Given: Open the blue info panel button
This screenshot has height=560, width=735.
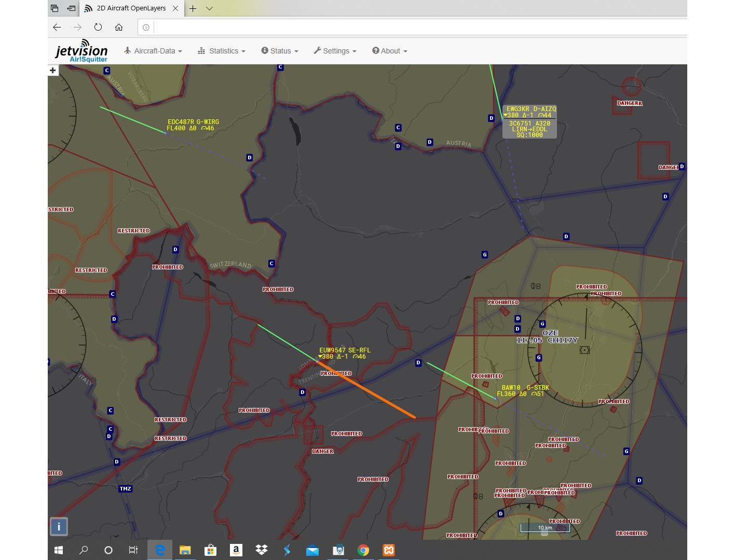Looking at the screenshot, I should [59, 526].
